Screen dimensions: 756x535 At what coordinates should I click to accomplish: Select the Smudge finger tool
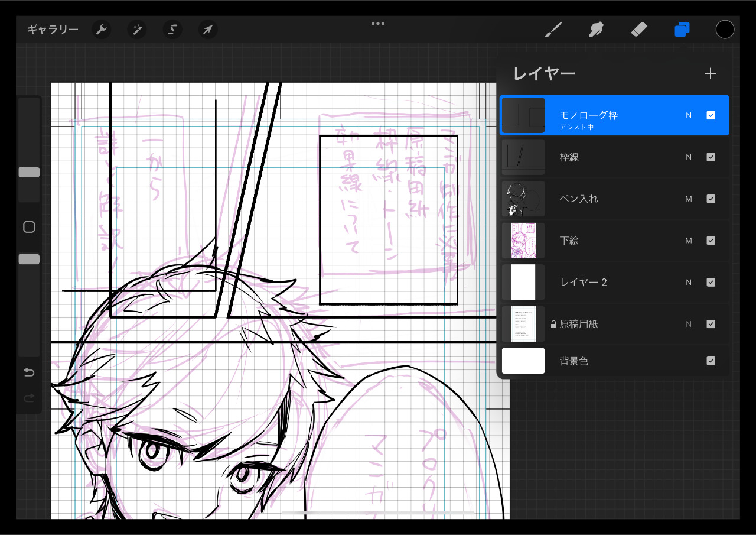(596, 30)
